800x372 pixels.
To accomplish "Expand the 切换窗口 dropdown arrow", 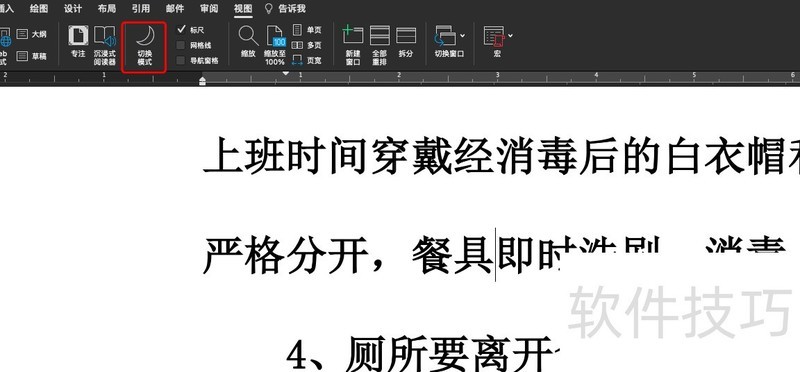I will point(462,36).
